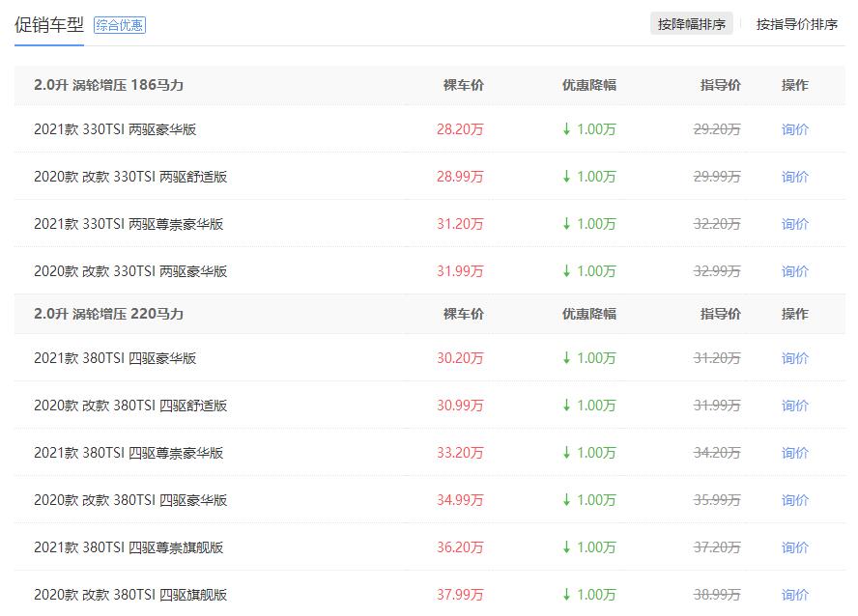
Task: Click the 1.00万 discount in the 28.20万 row
Action: [589, 129]
